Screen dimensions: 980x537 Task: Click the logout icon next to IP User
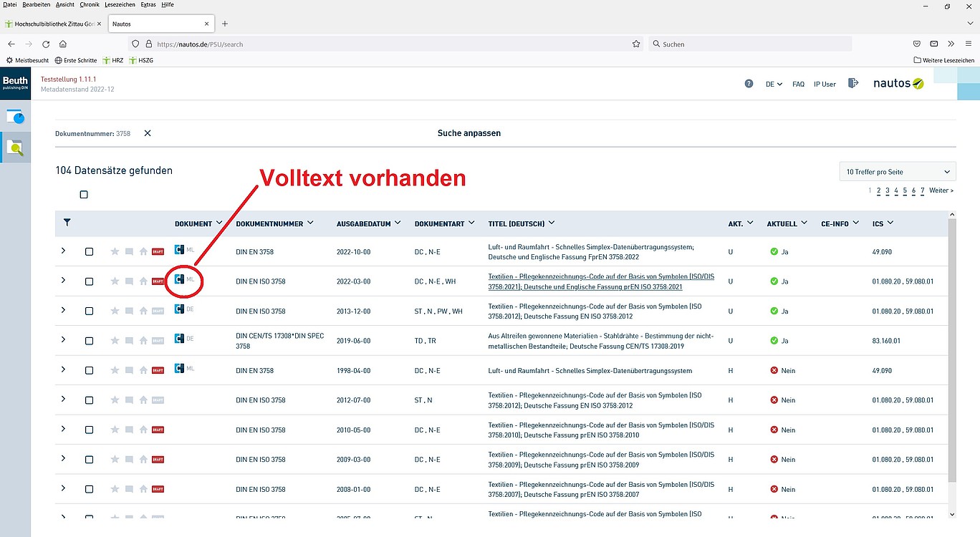tap(852, 84)
